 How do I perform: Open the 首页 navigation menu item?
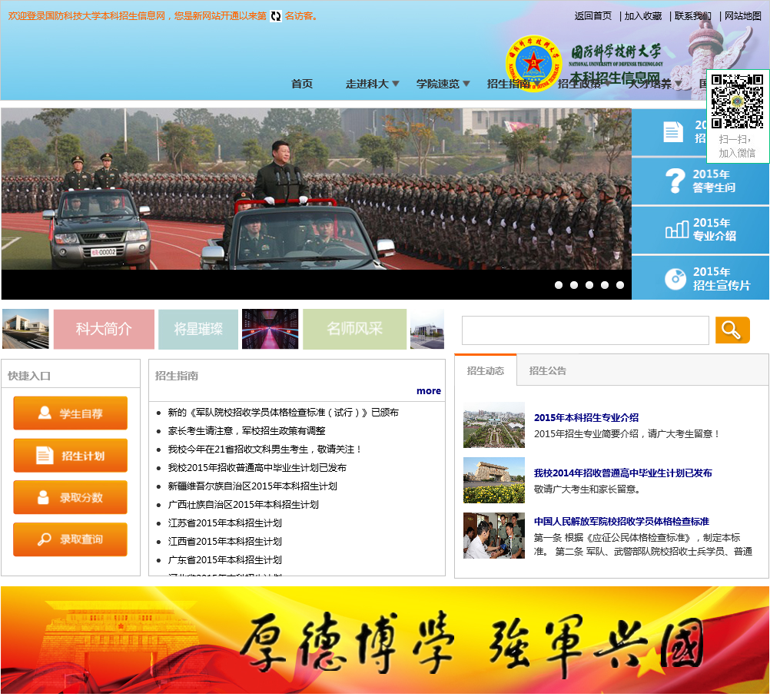tap(302, 84)
